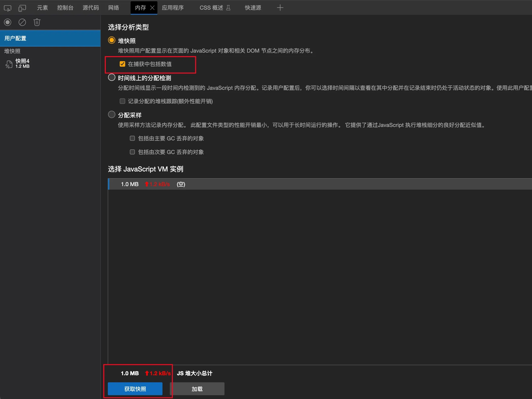
Task: Switch to the 控制台 tab
Action: click(x=65, y=8)
